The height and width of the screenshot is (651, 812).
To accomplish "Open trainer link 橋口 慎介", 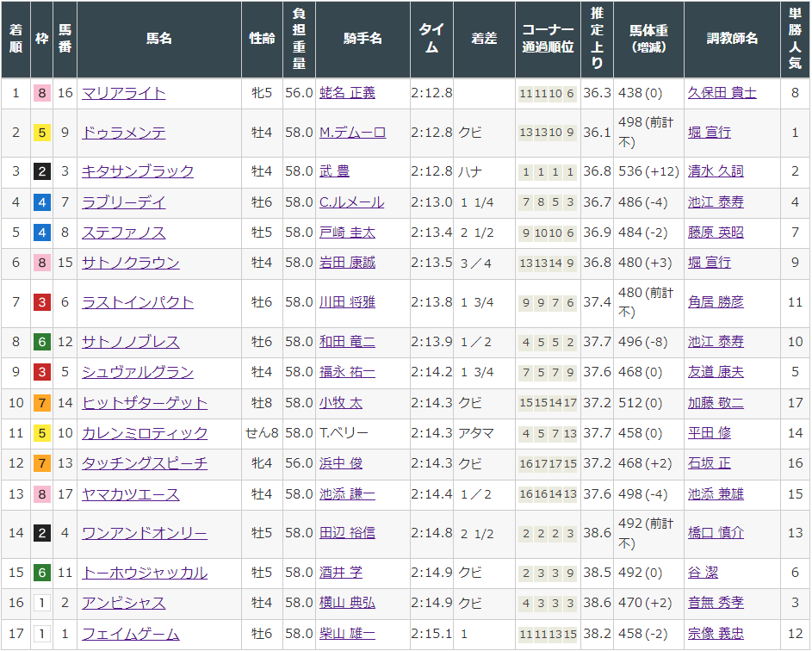I will [716, 533].
